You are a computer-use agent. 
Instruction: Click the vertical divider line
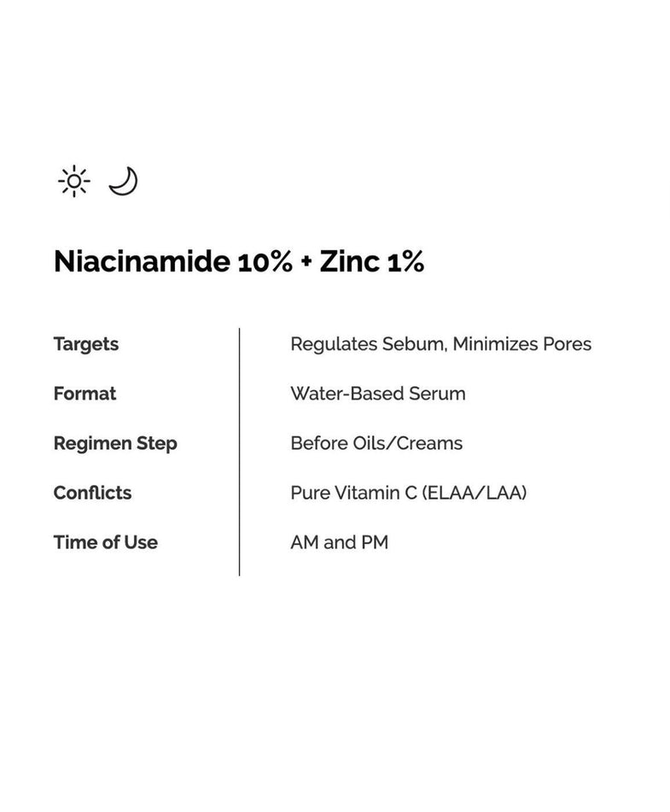pyautogui.click(x=239, y=451)
